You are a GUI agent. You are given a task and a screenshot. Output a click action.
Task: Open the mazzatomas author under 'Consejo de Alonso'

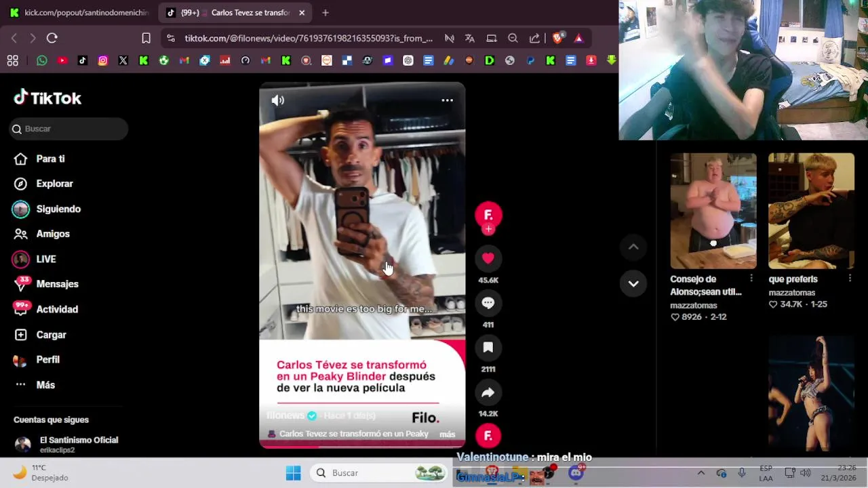coord(694,306)
